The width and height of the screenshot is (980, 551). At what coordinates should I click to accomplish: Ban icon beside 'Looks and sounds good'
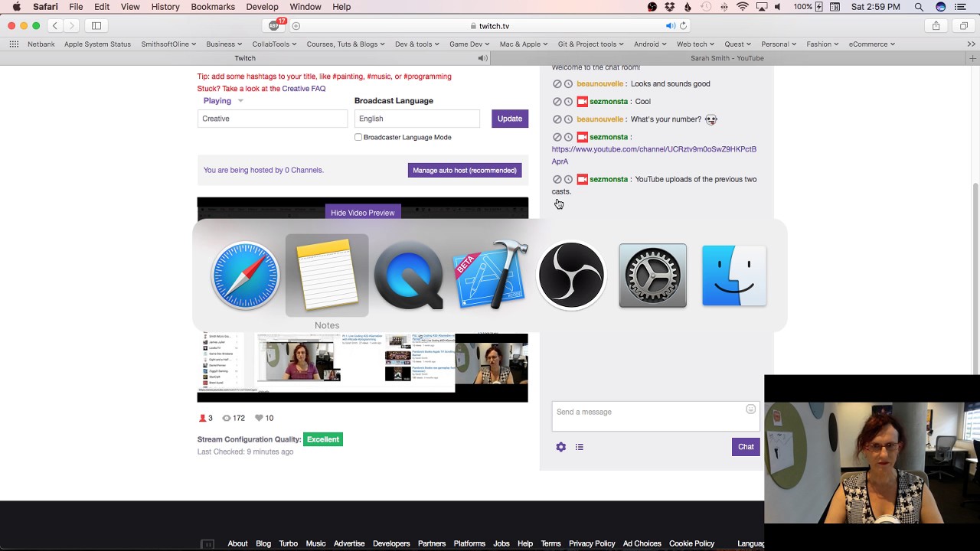(x=557, y=84)
